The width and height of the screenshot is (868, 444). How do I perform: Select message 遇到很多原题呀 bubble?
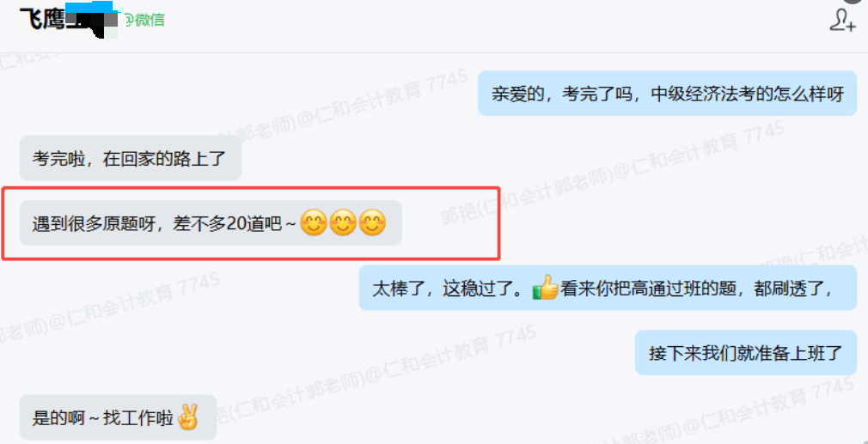211,223
